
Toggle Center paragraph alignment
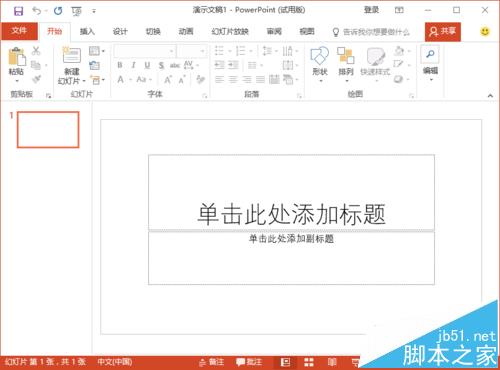coord(233,79)
